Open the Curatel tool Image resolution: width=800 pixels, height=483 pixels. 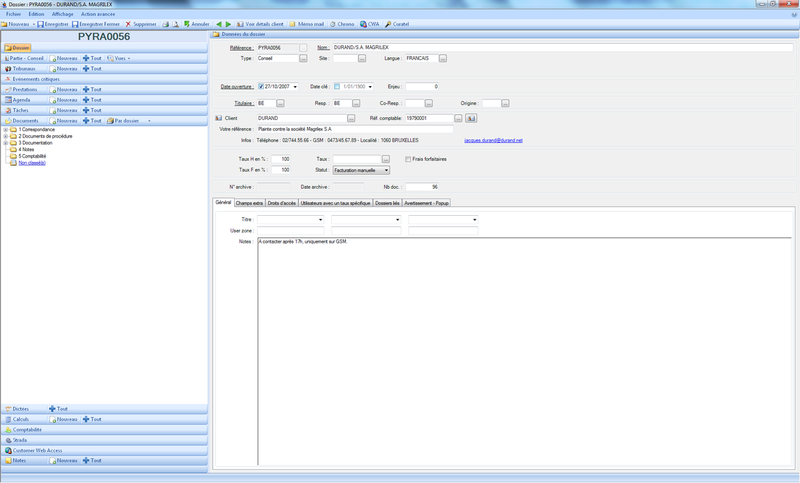[397, 24]
